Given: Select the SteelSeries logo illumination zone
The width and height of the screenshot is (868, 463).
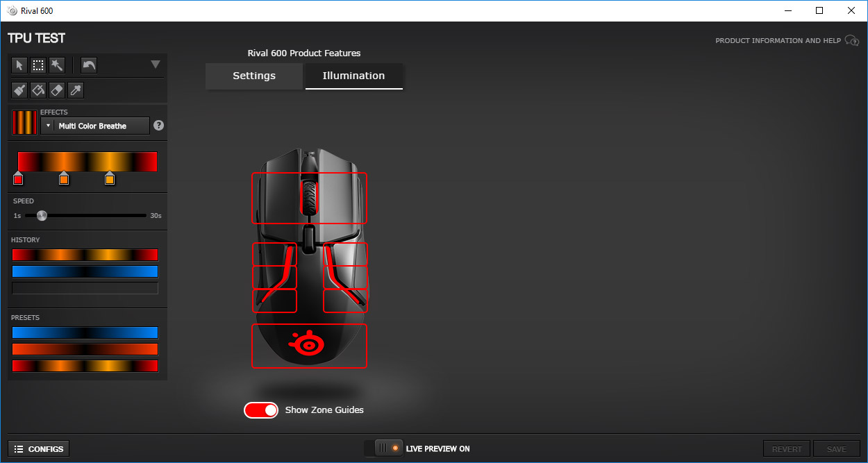Looking at the screenshot, I should [x=309, y=346].
